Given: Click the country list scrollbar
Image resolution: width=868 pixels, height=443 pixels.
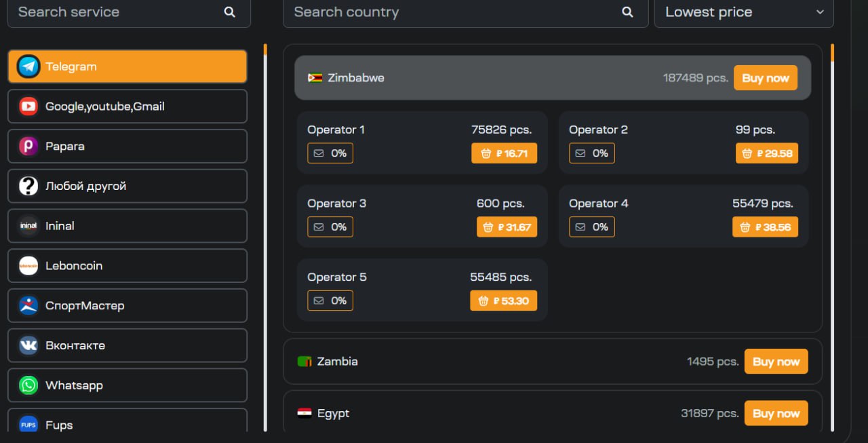Looking at the screenshot, I should [833, 237].
